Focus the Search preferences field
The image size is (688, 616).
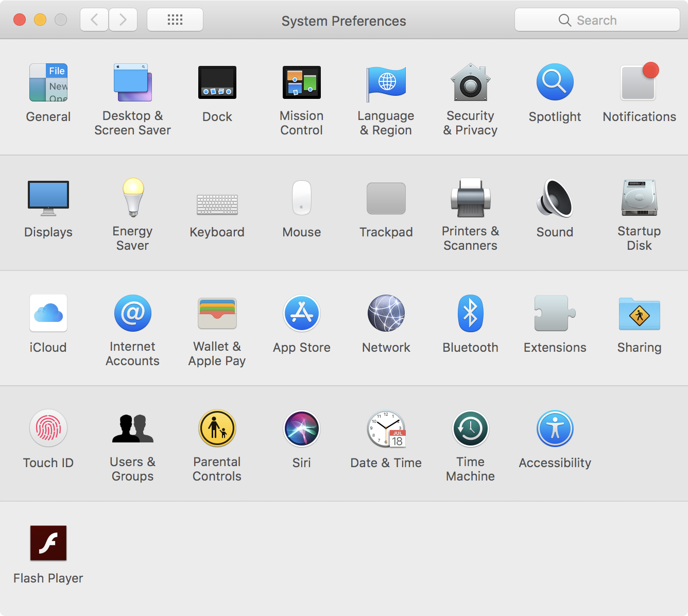point(597,20)
